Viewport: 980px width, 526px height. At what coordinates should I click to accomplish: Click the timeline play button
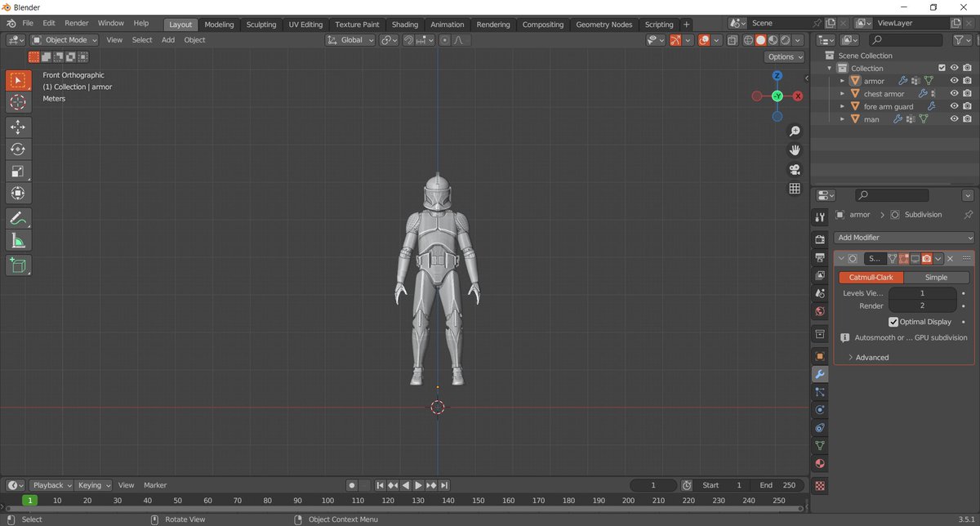pos(419,485)
